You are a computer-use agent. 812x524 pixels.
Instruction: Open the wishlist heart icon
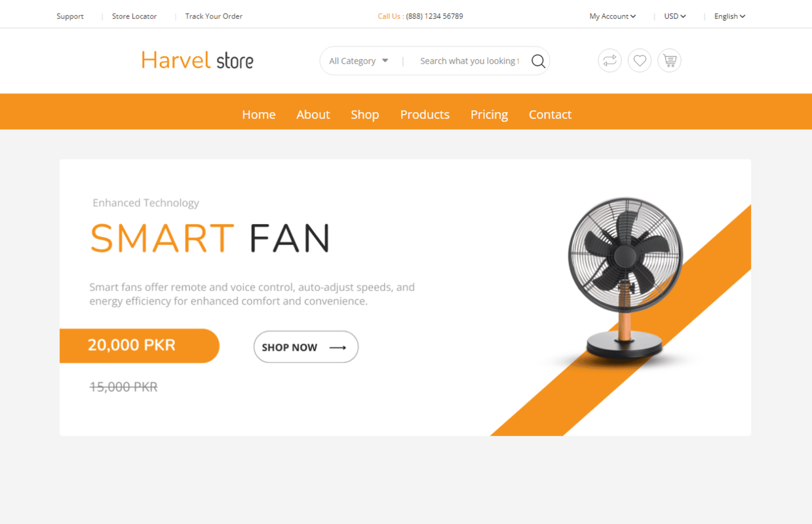click(x=640, y=61)
